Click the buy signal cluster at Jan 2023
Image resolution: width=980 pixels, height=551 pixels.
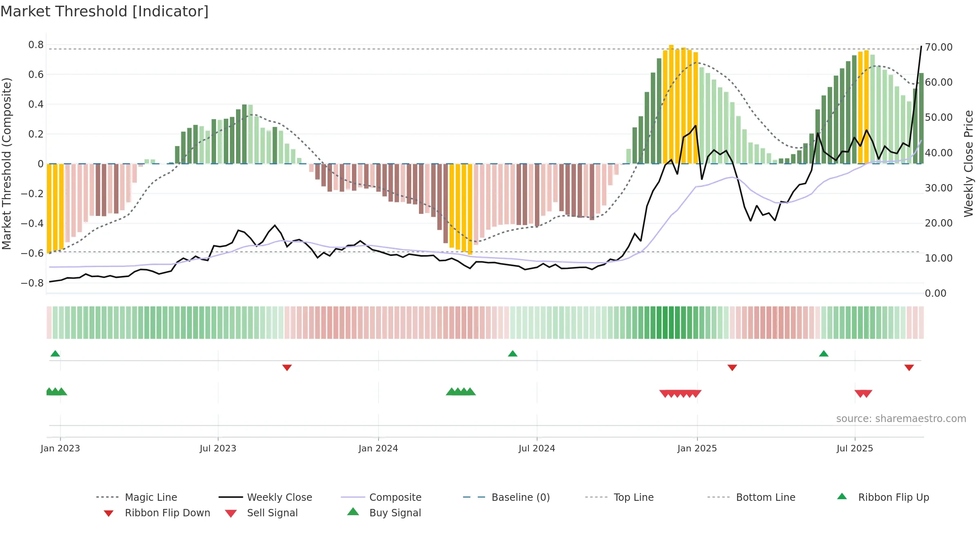pos(57,391)
